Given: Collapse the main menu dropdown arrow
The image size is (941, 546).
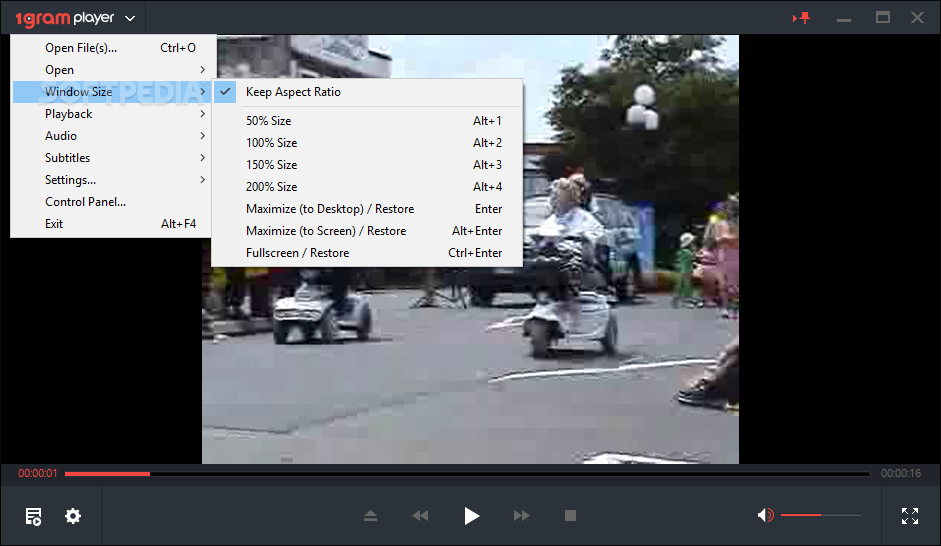Looking at the screenshot, I should coord(130,19).
